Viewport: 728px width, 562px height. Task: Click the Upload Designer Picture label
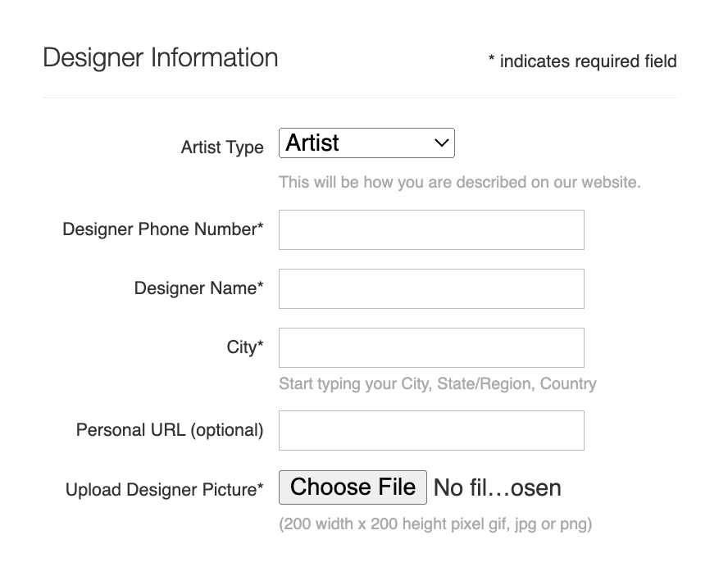tap(165, 490)
